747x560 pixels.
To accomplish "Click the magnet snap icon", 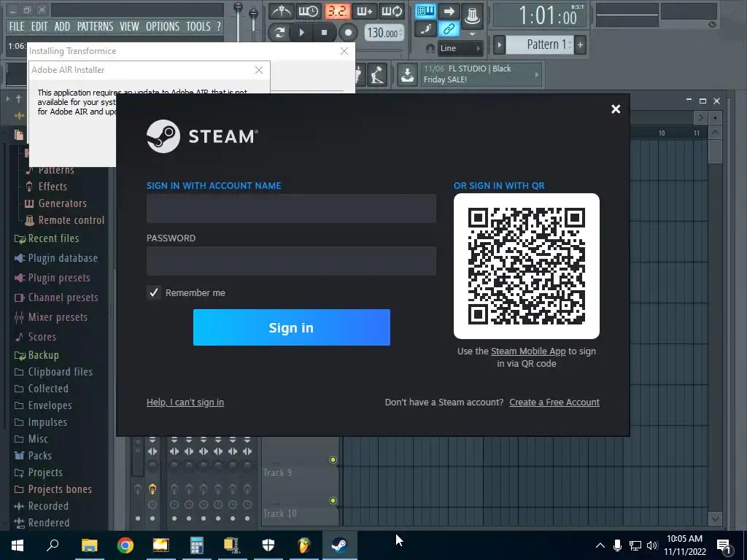I will point(430,49).
